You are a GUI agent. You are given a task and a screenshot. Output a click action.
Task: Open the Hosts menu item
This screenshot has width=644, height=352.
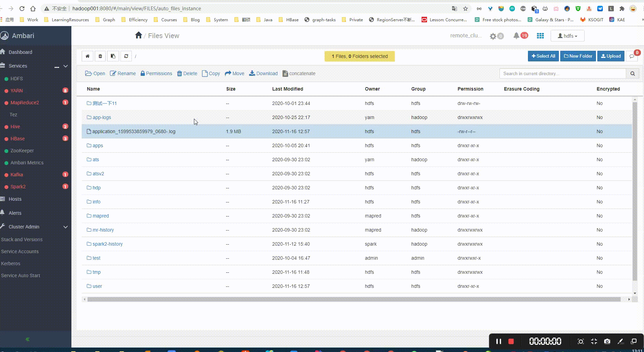(x=15, y=199)
